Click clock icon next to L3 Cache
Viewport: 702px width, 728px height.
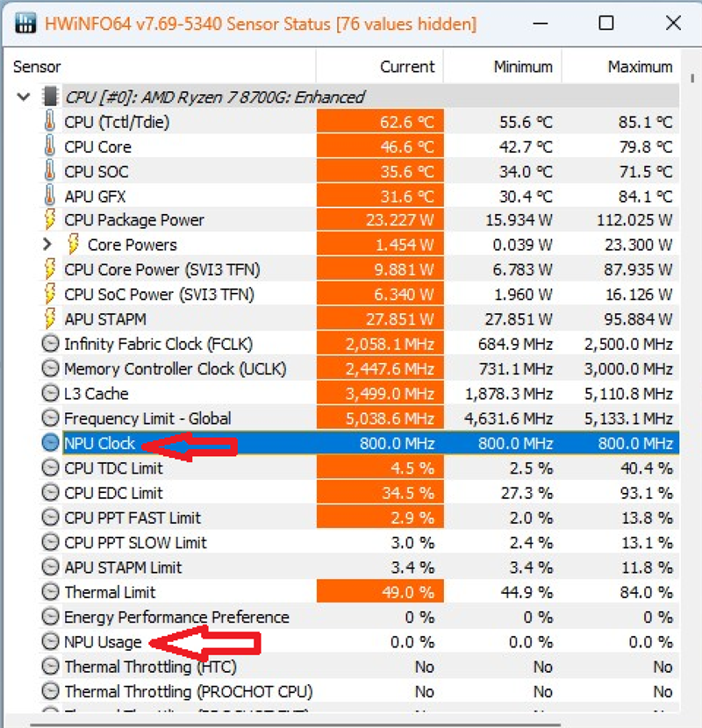pyautogui.click(x=50, y=393)
